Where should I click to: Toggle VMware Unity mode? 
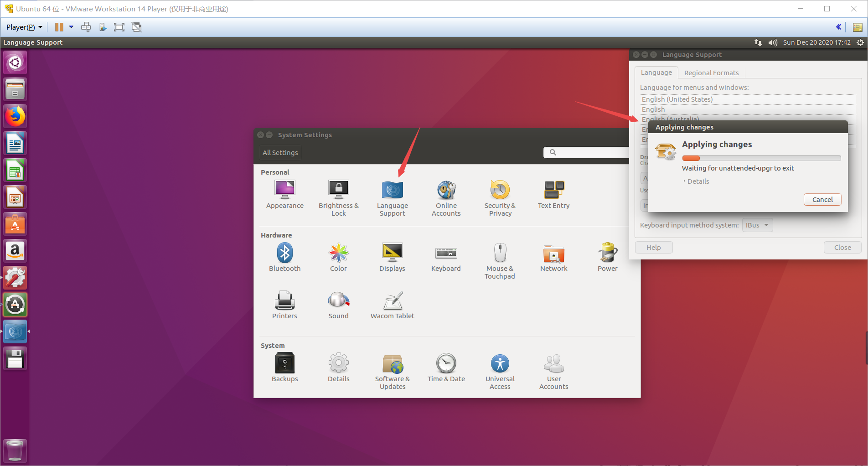[136, 27]
